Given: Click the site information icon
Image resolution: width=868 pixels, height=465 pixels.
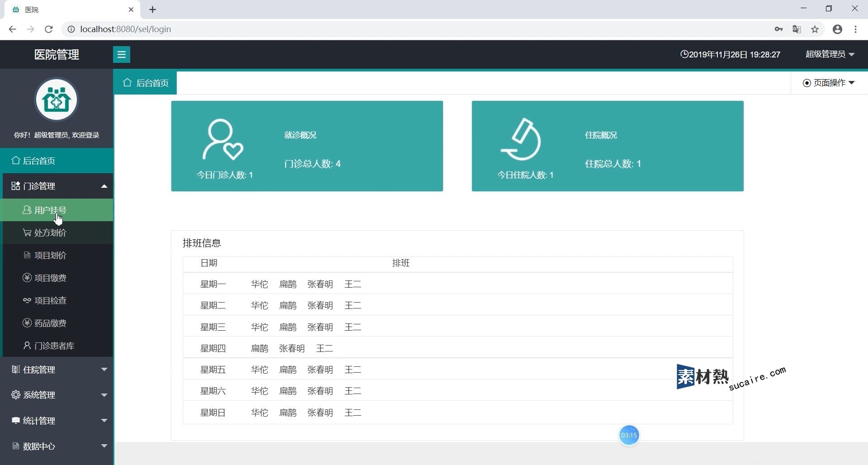Looking at the screenshot, I should [71, 29].
